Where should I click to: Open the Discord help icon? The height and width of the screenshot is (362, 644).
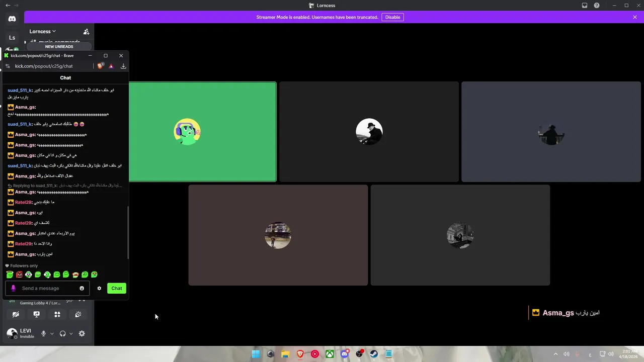(x=597, y=6)
